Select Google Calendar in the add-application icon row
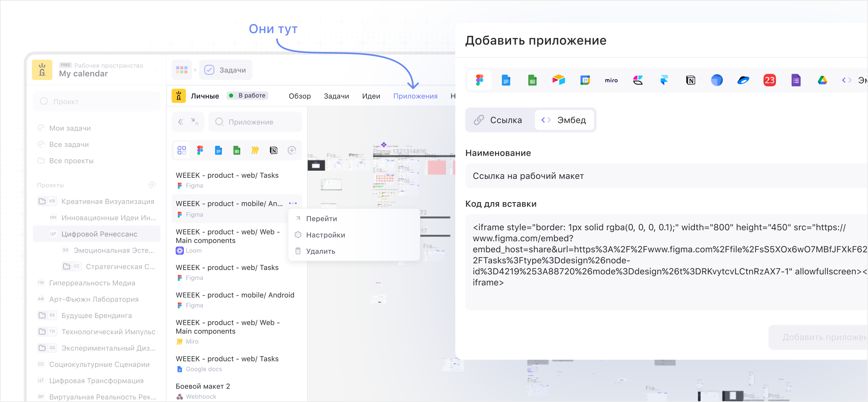 (585, 80)
